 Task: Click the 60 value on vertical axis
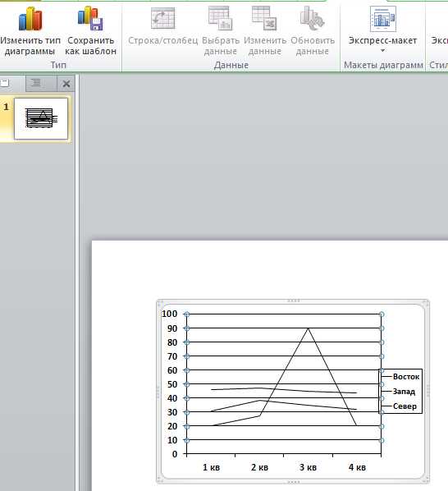[x=172, y=370]
